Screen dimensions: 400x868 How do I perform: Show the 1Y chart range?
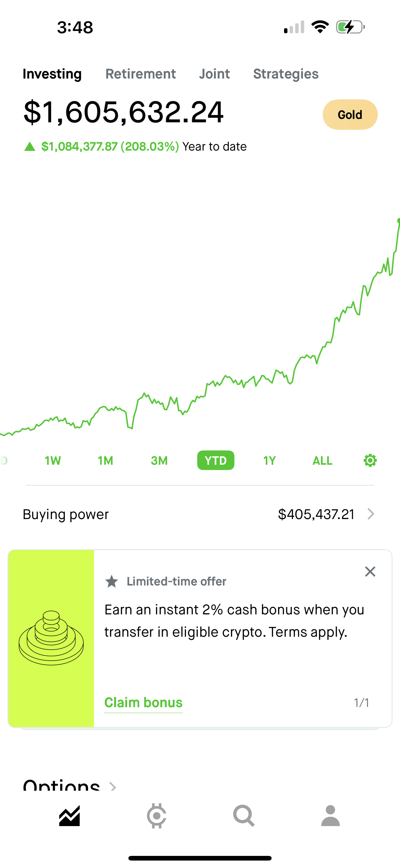click(269, 460)
